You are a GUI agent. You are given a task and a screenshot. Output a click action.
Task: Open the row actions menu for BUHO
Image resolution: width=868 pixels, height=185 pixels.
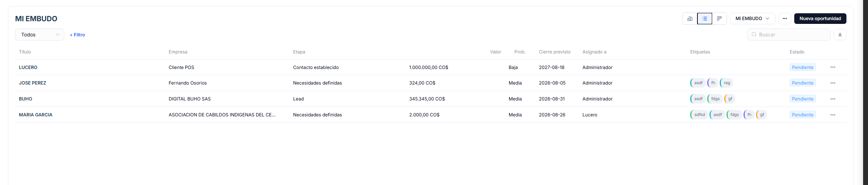coord(833,99)
